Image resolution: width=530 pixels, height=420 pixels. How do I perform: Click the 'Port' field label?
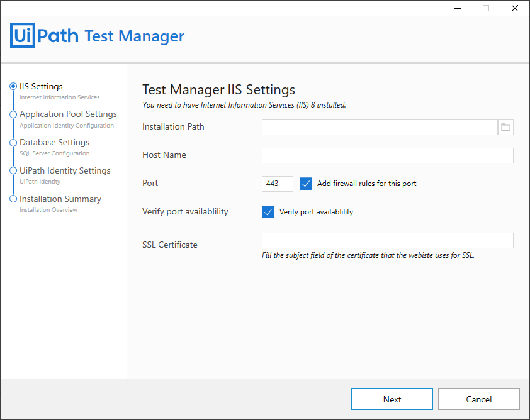tap(150, 184)
